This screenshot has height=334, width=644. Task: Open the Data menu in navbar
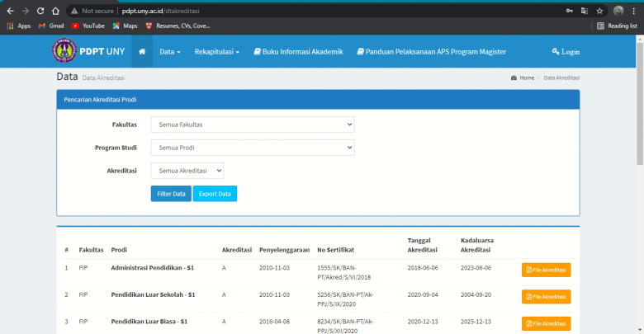coord(170,52)
